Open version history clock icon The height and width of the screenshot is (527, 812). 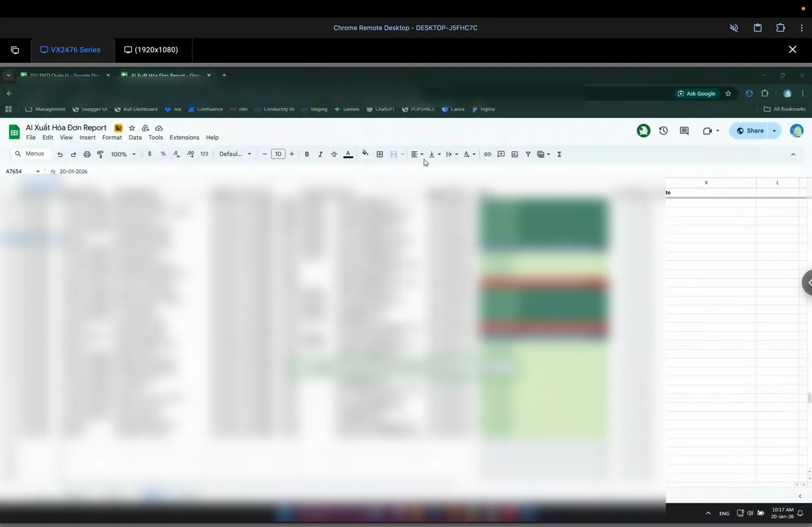pos(663,130)
